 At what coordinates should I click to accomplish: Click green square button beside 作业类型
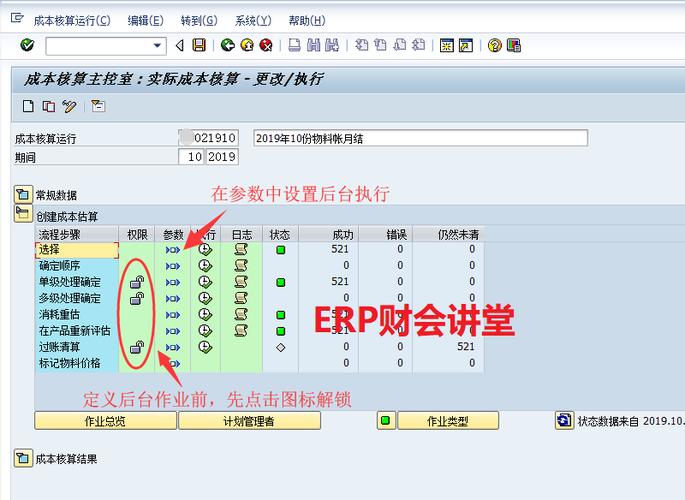pyautogui.click(x=385, y=421)
